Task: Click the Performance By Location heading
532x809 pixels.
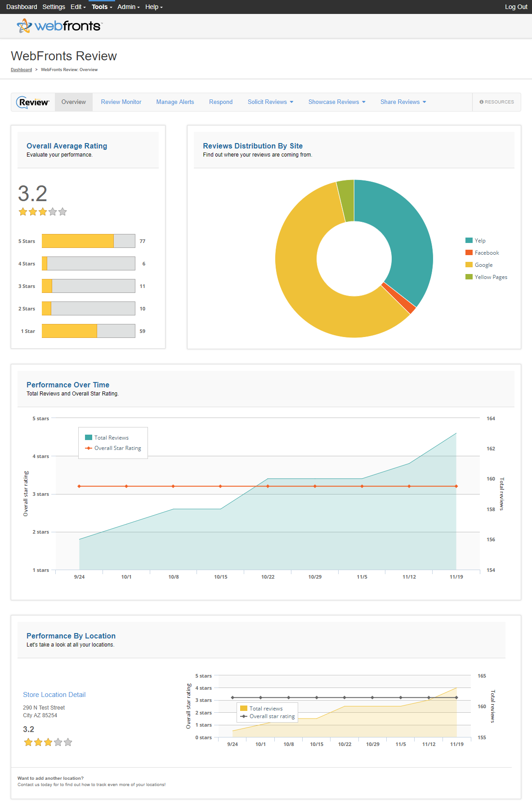Action: [71, 636]
